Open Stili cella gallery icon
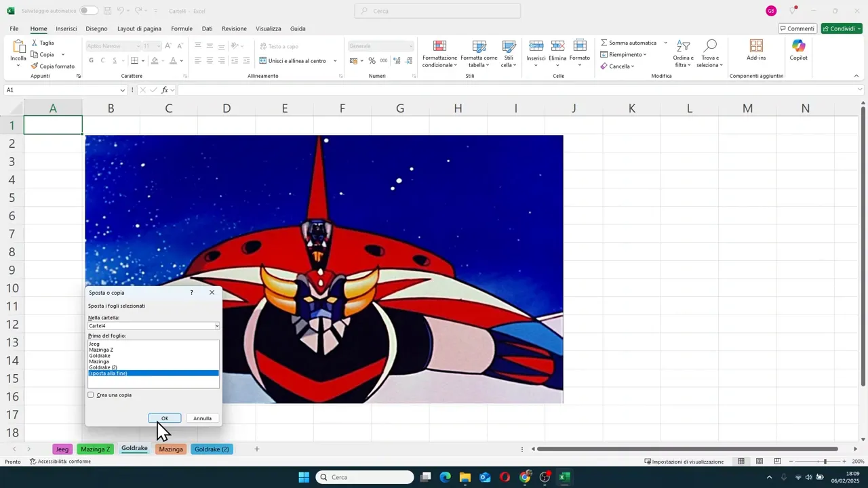868x488 pixels. [x=509, y=46]
